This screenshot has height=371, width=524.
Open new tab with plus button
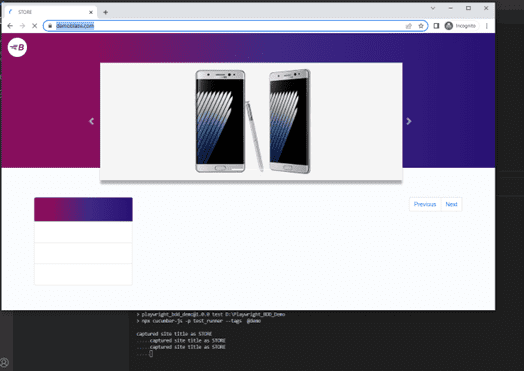[x=105, y=12]
